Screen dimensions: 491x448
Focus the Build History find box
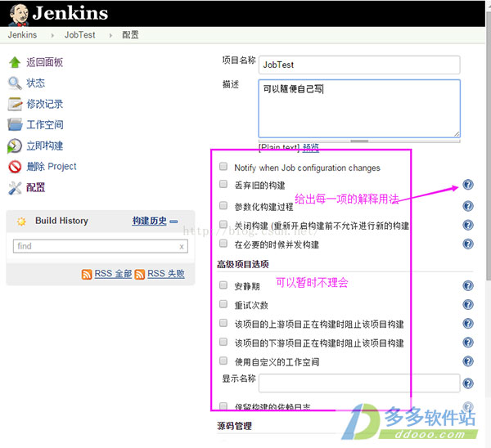pyautogui.click(x=100, y=246)
